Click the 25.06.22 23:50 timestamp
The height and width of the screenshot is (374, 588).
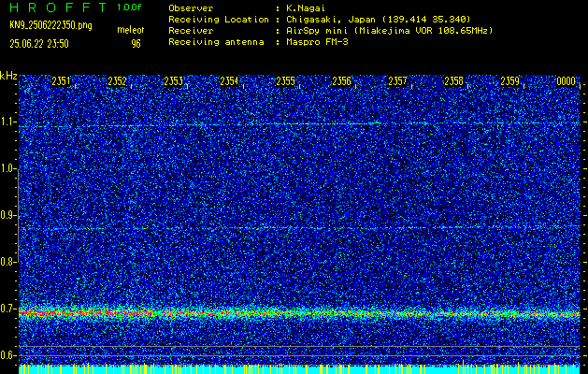tap(39, 44)
